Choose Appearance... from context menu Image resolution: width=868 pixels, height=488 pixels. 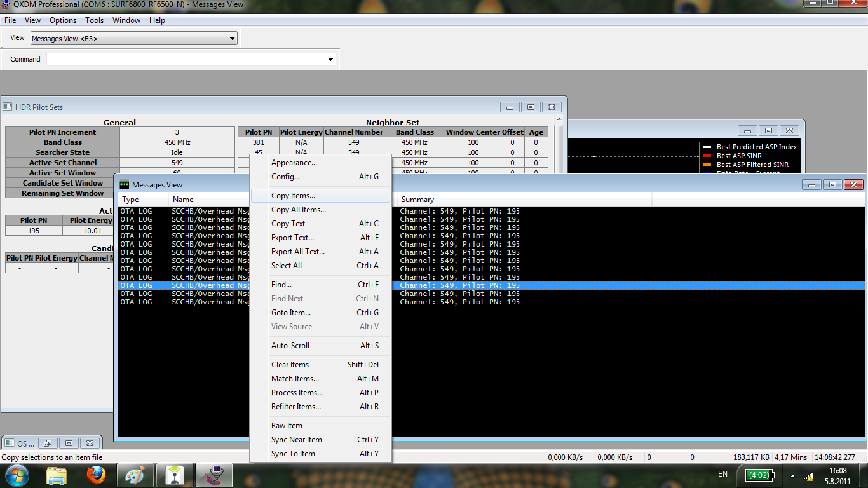pyautogui.click(x=320, y=163)
